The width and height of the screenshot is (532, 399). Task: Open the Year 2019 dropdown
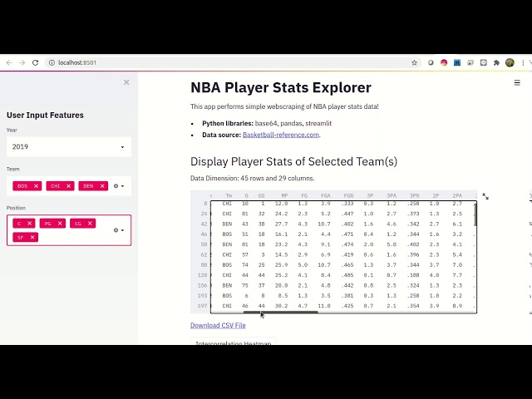(69, 147)
